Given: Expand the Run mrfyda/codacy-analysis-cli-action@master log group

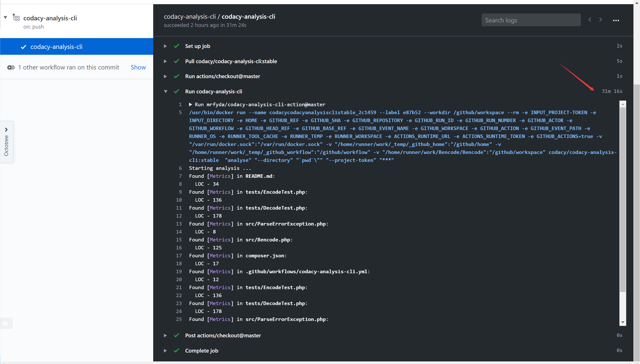Looking at the screenshot, I should (190, 105).
